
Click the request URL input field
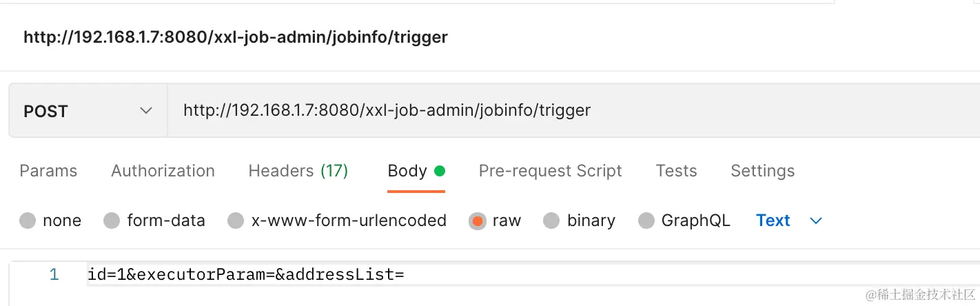551,110
